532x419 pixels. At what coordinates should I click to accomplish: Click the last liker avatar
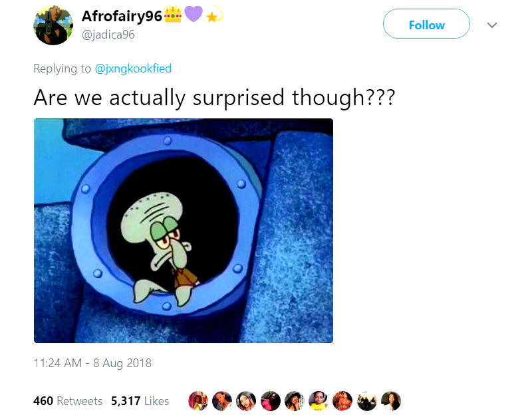391,400
